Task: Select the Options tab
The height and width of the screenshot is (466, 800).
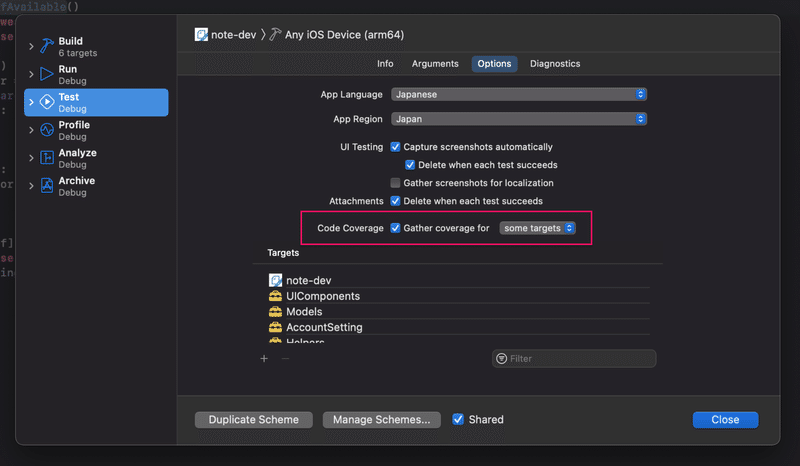Action: 494,64
